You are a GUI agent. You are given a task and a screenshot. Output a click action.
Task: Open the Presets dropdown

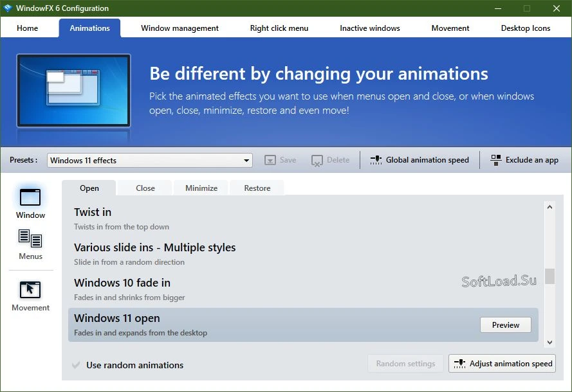pos(149,160)
